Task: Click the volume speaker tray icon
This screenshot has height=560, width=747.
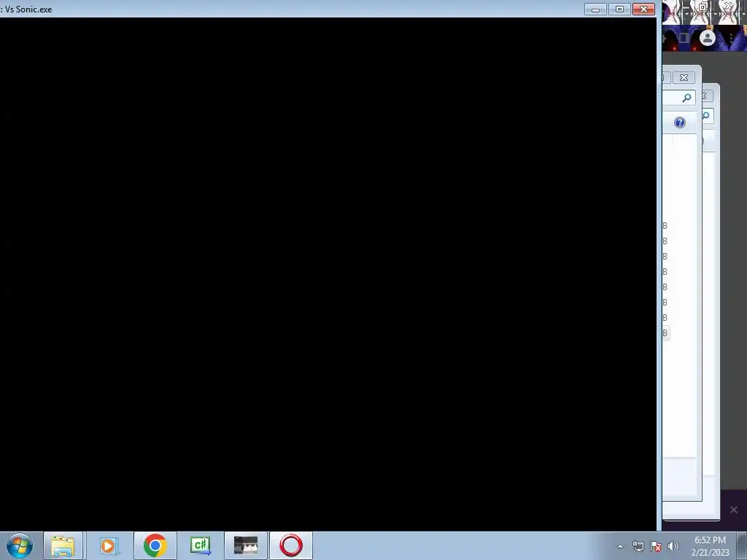Action: 673,546
